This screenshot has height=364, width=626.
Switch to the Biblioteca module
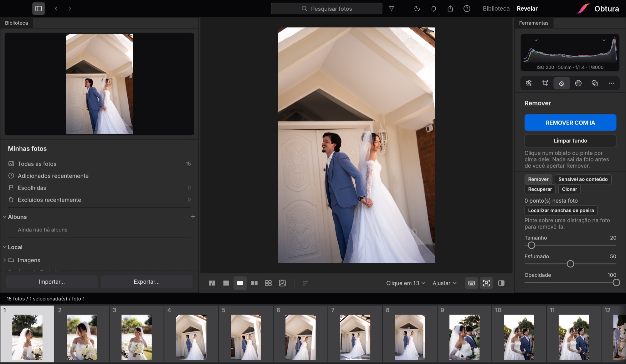point(496,8)
